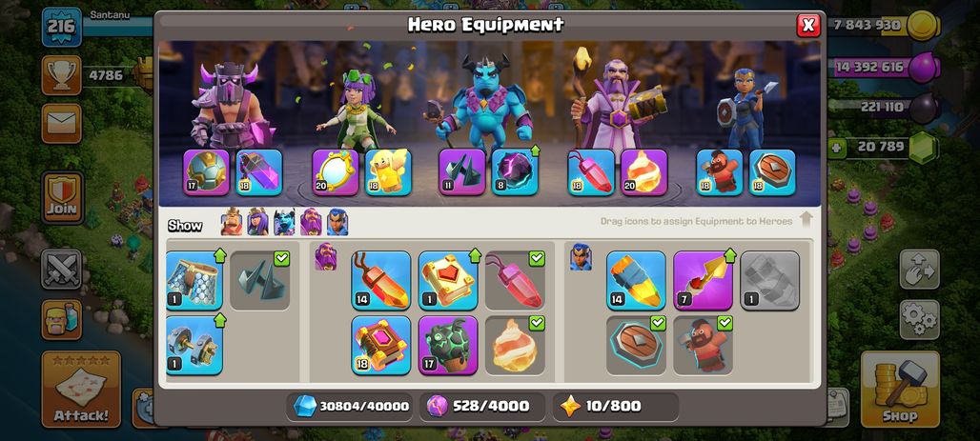Toggle the equipped orange swirl gem item
Screen dimensions: 980x441
tap(515, 346)
